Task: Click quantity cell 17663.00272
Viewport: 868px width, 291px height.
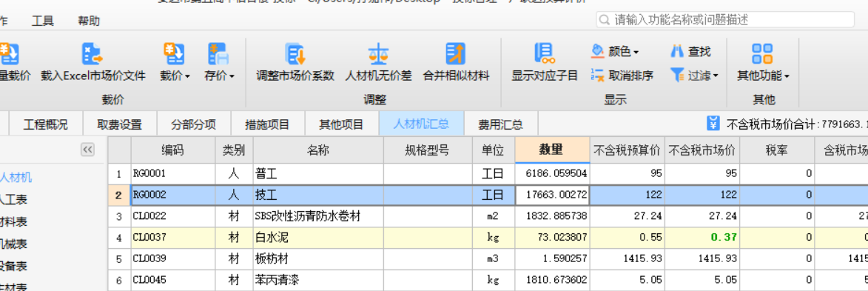Action: (553, 195)
